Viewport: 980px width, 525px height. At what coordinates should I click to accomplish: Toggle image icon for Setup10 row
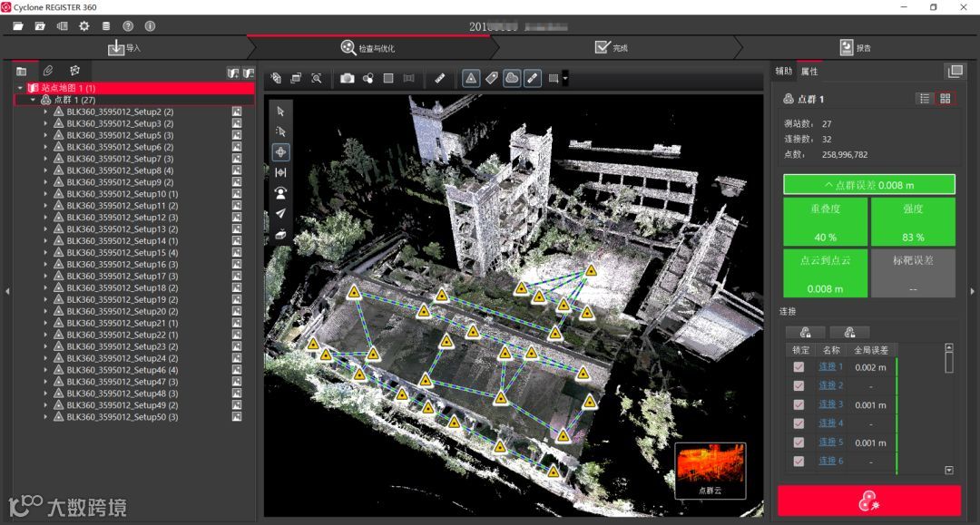coord(237,193)
